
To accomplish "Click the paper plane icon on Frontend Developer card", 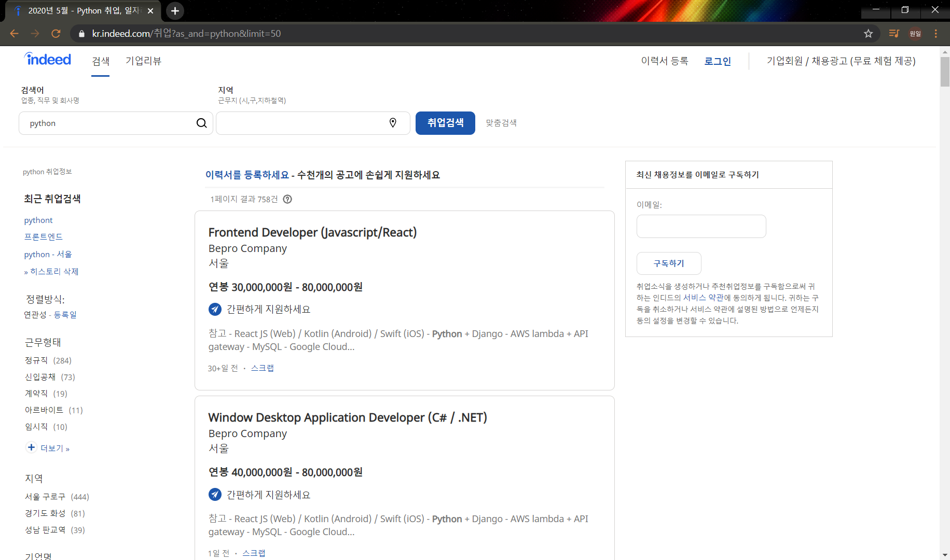I will 215,309.
